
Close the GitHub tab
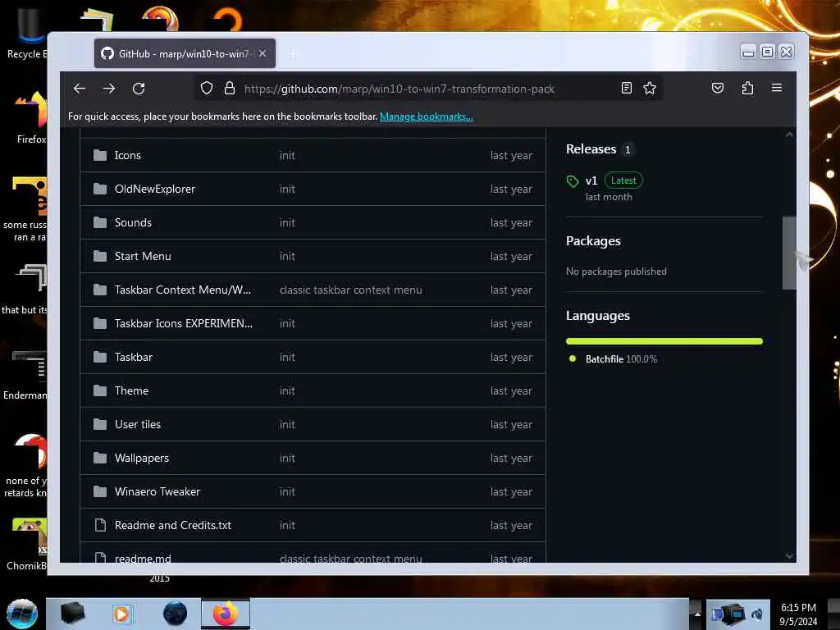[262, 53]
